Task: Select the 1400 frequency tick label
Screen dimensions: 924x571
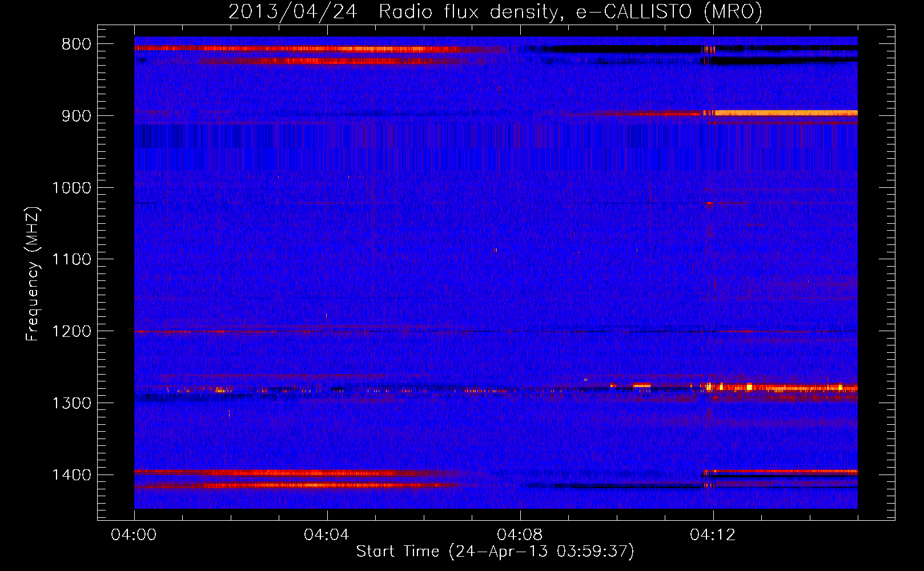Action: (x=71, y=475)
